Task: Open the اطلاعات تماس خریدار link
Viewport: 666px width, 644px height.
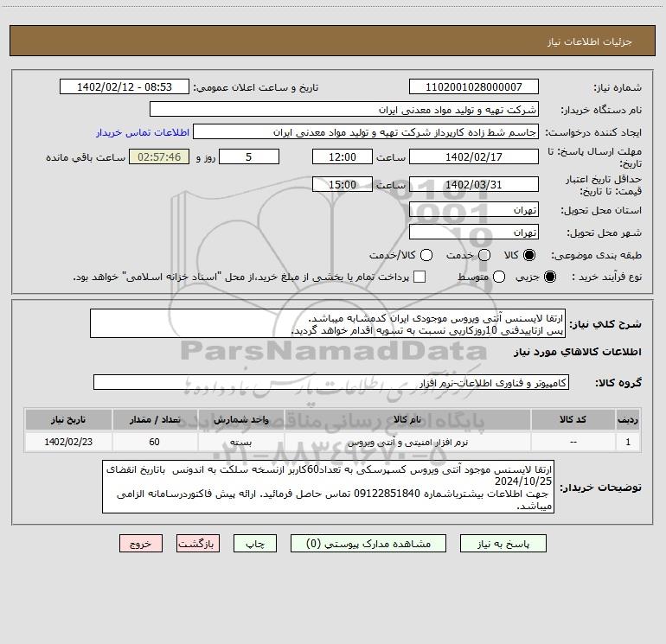Action: 143,132
